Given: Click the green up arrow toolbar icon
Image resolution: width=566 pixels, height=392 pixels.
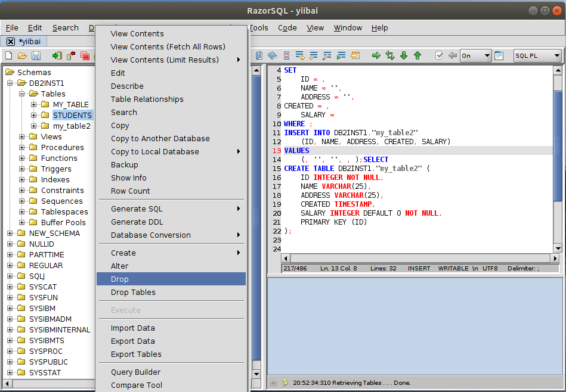Looking at the screenshot, I should pos(417,55).
